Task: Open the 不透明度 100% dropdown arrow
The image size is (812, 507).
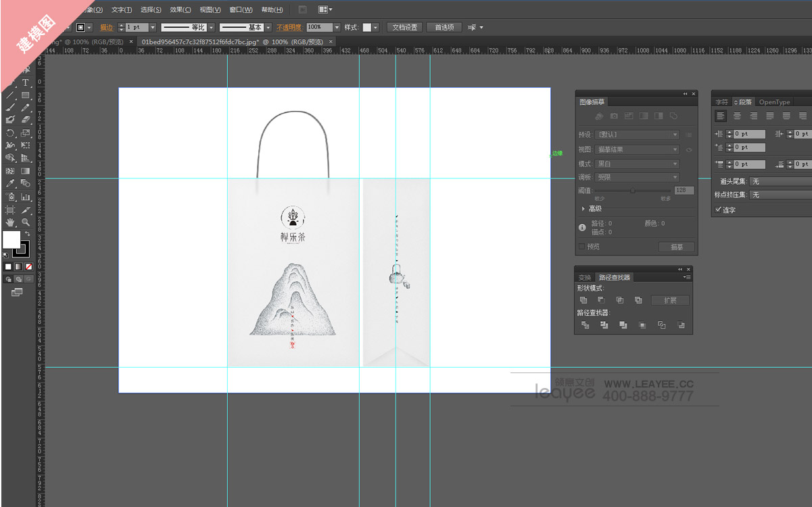Action: coord(337,28)
